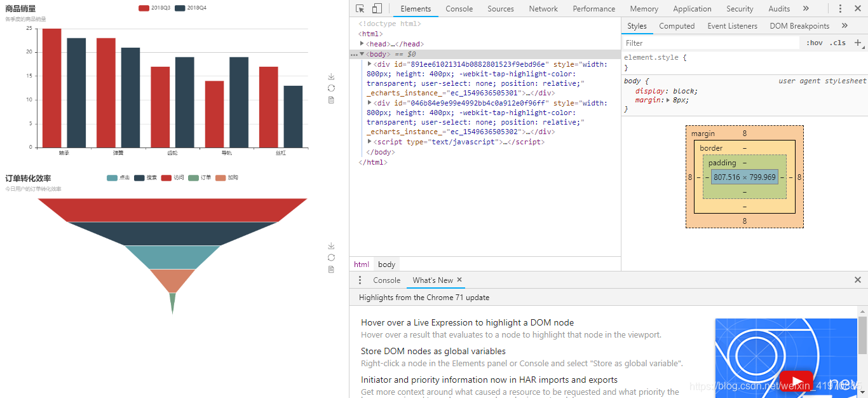Click the 'display: block;' style declaration
This screenshot has width=868, height=398.
click(667, 91)
